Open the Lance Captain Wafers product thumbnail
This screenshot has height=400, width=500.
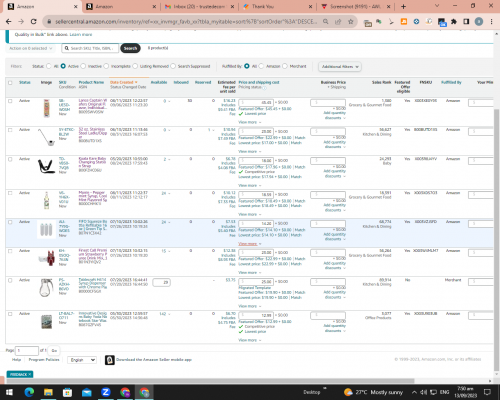47,108
